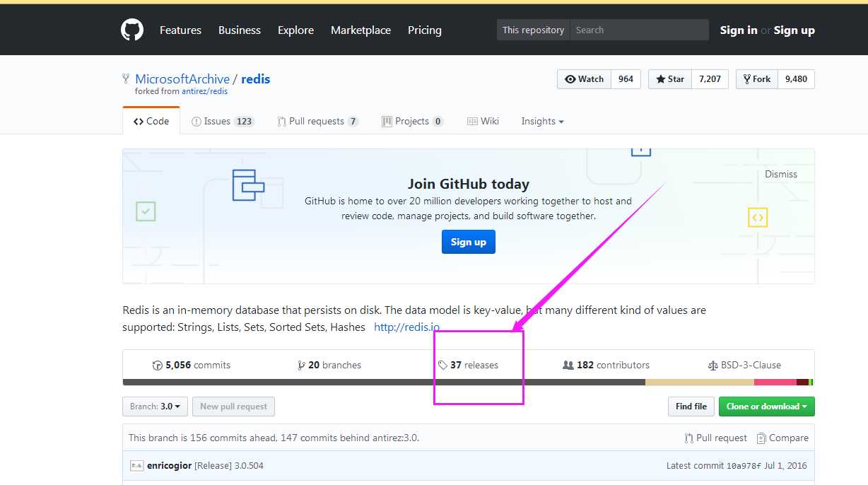This screenshot has height=485, width=868.
Task: Focus the Search input field
Action: (x=639, y=30)
